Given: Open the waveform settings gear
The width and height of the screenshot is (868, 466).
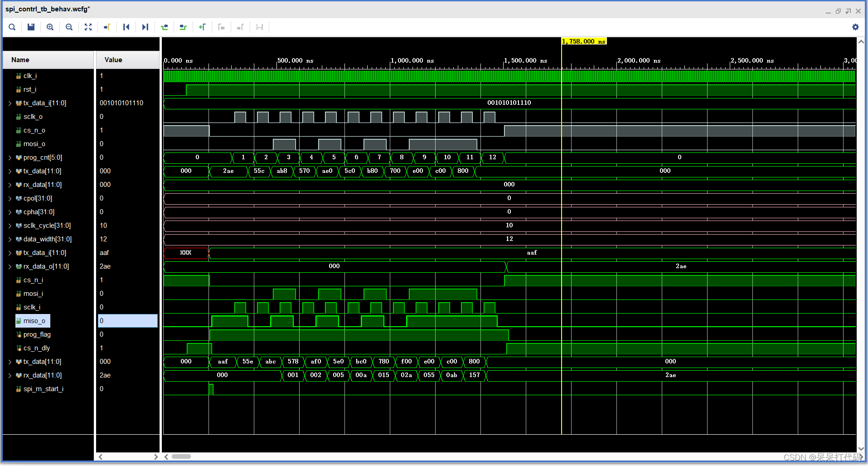Looking at the screenshot, I should (856, 27).
